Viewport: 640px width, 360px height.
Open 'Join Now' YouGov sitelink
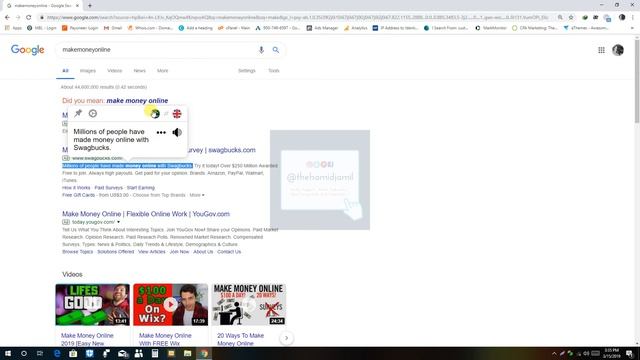[x=179, y=252]
